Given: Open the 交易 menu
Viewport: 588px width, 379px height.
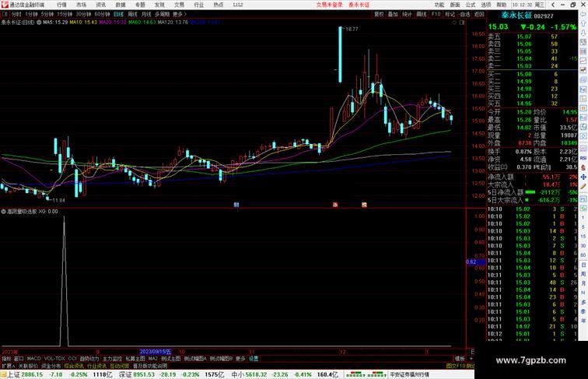Looking at the screenshot, I should [179, 5].
